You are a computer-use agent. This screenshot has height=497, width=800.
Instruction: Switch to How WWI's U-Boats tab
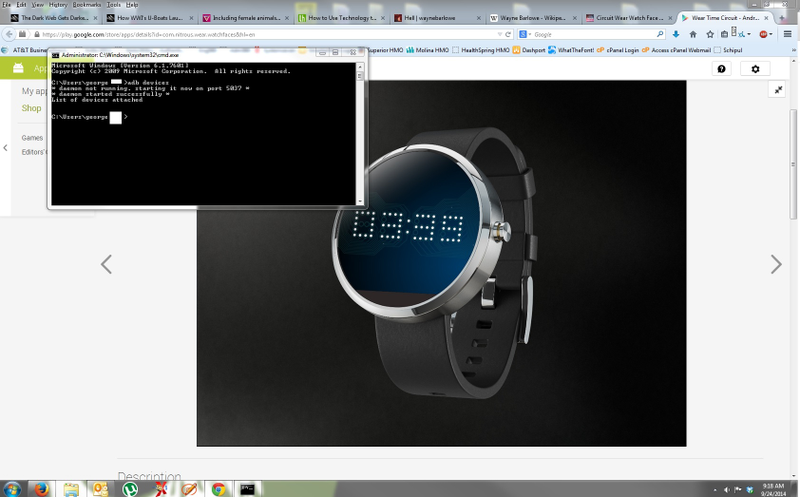[149, 18]
